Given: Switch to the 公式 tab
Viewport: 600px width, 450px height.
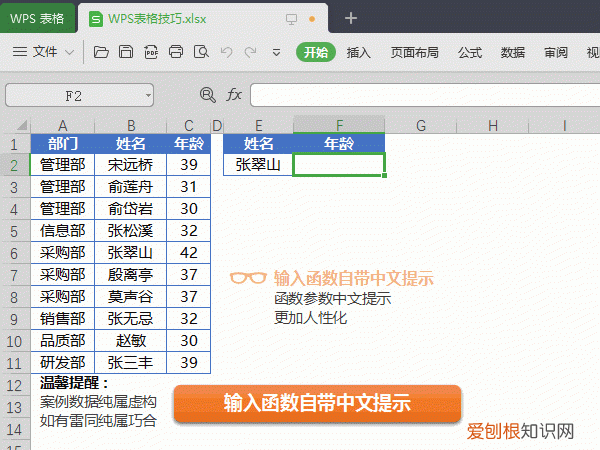Looking at the screenshot, I should [x=470, y=52].
